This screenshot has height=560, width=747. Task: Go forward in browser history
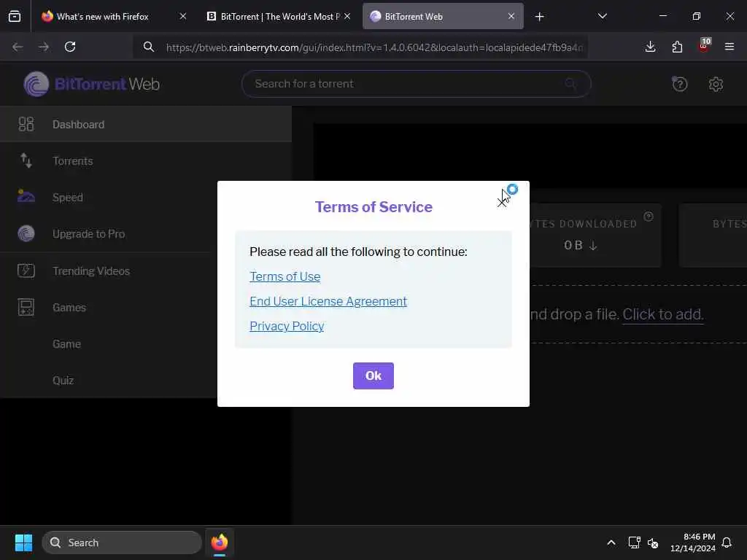pyautogui.click(x=44, y=47)
